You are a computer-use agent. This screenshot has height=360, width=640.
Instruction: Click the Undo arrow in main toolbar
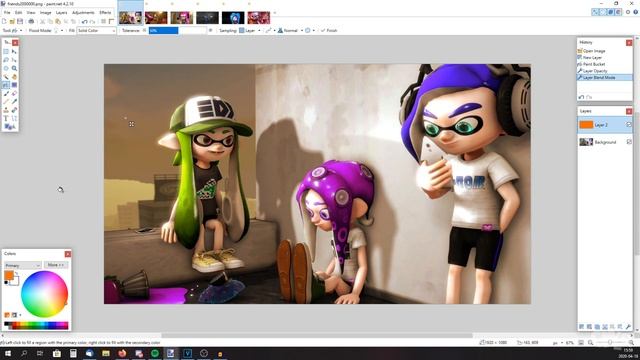pyautogui.click(x=84, y=21)
